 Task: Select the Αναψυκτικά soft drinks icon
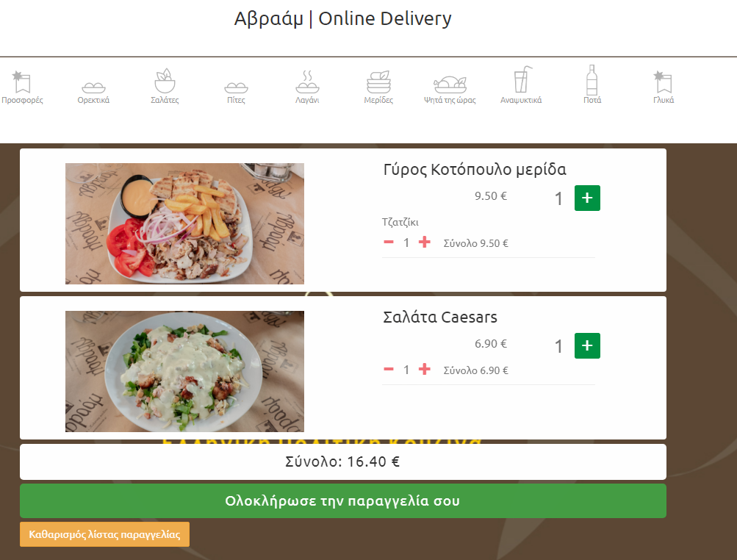[522, 79]
